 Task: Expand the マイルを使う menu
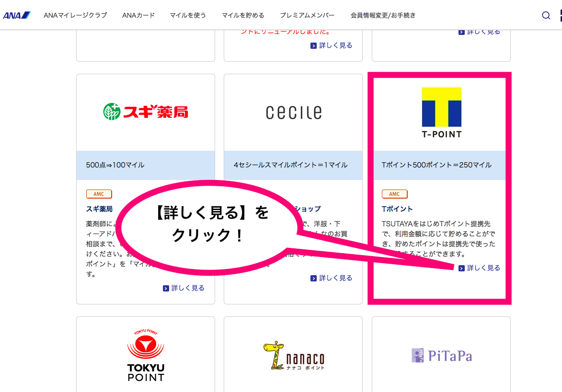point(188,15)
